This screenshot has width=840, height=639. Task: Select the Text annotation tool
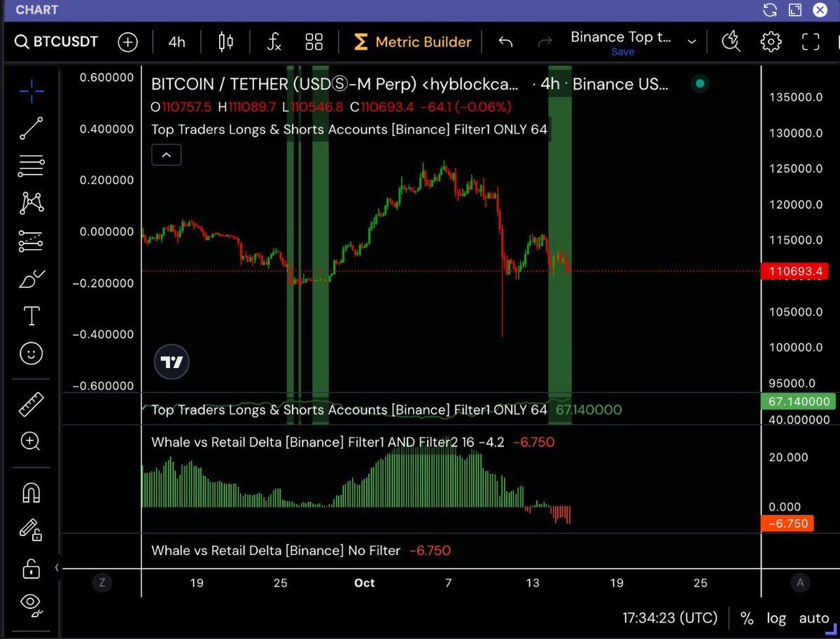pyautogui.click(x=31, y=316)
